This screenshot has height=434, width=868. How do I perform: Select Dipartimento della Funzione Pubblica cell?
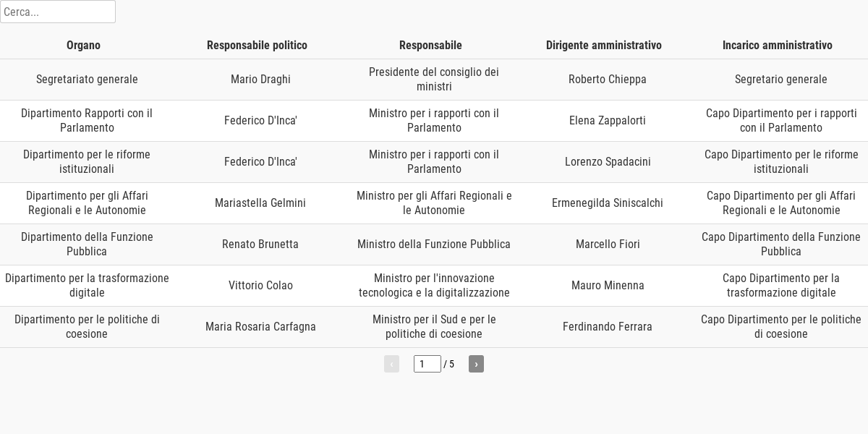(87, 244)
